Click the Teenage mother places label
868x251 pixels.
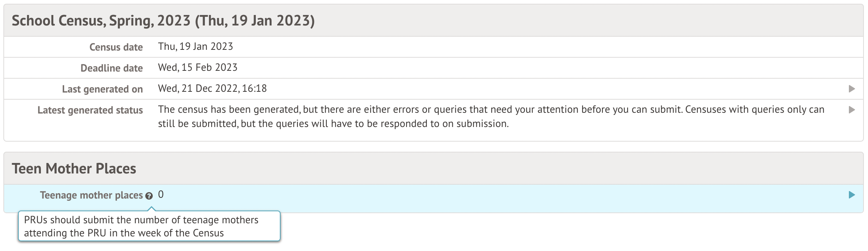pos(91,195)
